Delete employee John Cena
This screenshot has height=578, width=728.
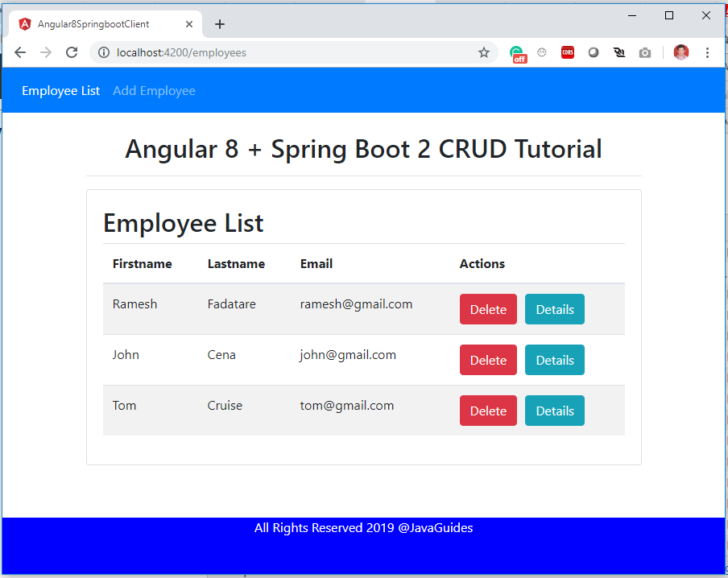click(x=488, y=360)
